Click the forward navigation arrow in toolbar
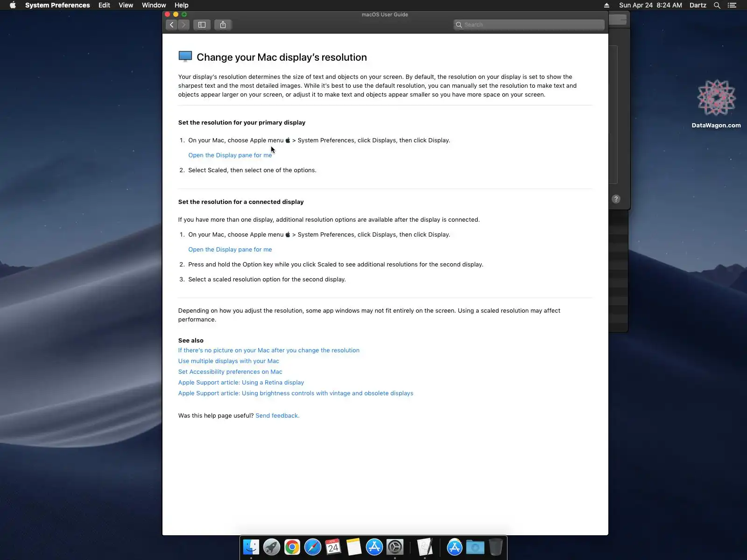 click(184, 25)
